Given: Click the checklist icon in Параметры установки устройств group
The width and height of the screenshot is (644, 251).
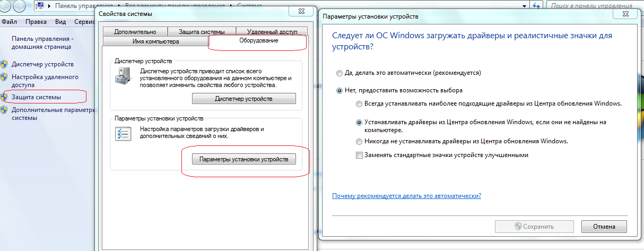Looking at the screenshot, I should pyautogui.click(x=122, y=134).
